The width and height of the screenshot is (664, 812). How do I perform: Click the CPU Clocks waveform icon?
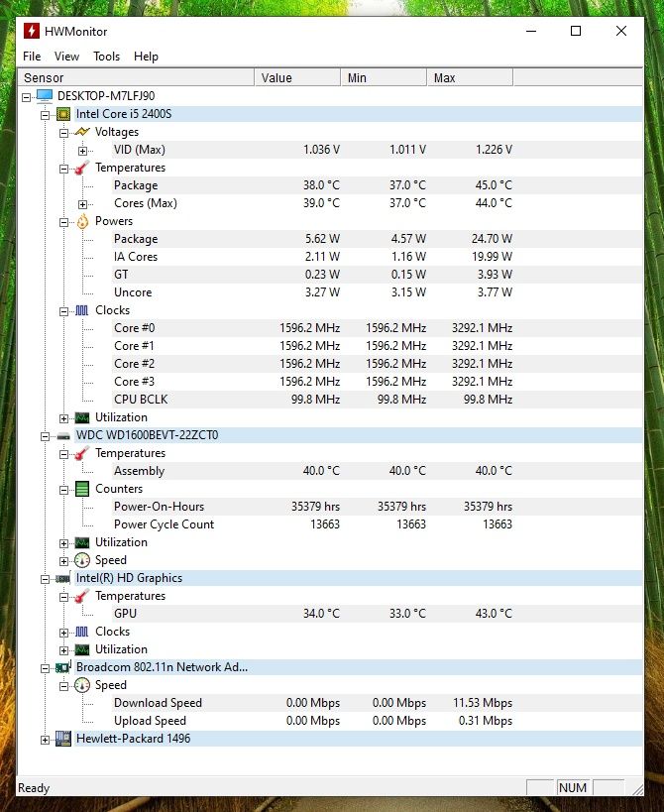tap(82, 310)
